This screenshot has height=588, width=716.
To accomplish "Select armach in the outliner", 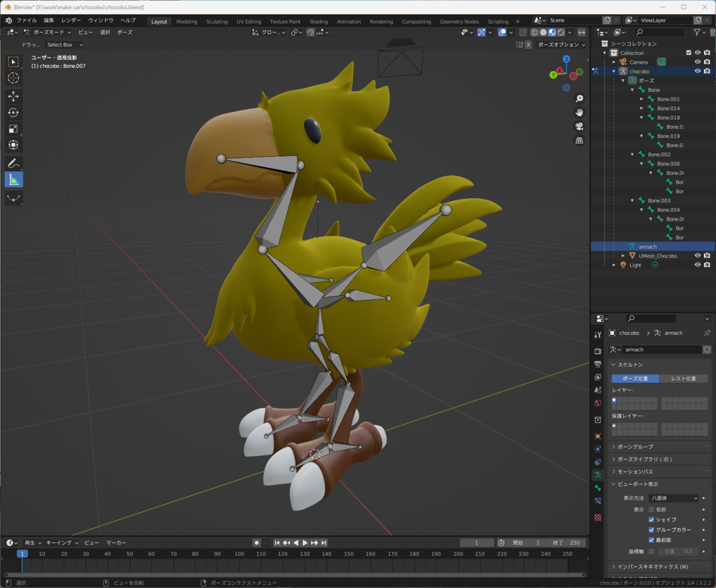I will point(647,246).
